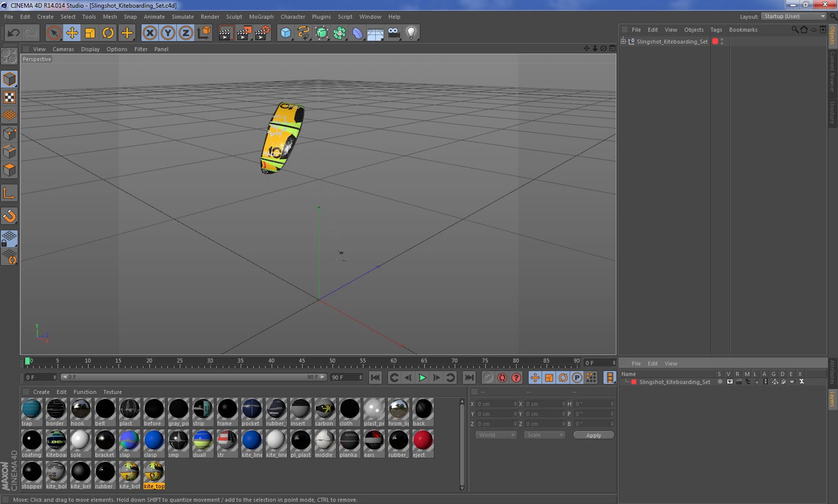Open the File menu
The image size is (838, 504).
coord(8,17)
